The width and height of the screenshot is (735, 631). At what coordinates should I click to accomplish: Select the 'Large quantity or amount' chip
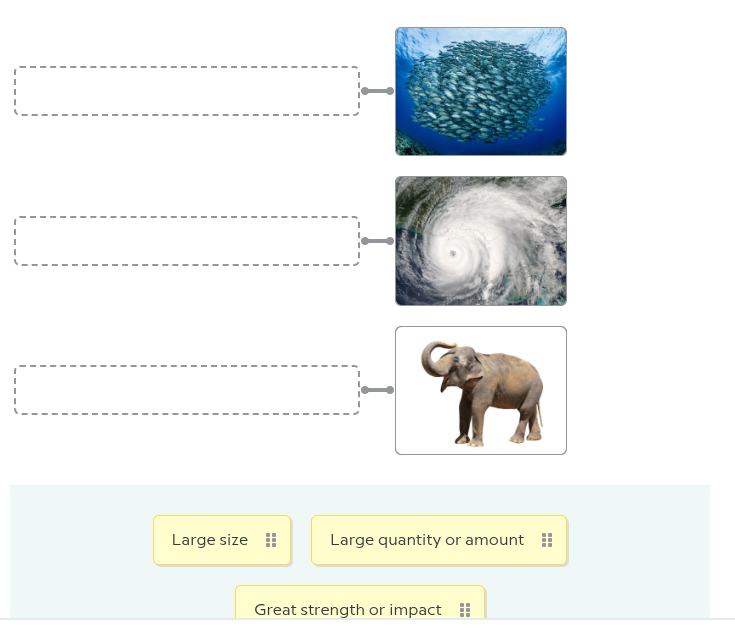pyautogui.click(x=427, y=540)
